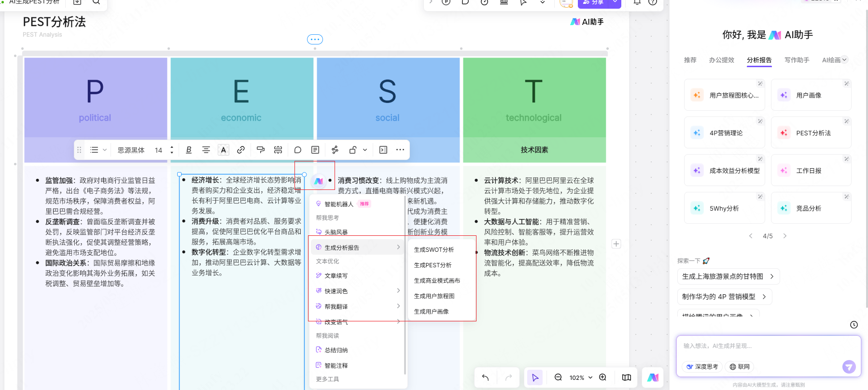Go to the previous template page arrow
The height and width of the screenshot is (390, 868).
[x=751, y=236]
